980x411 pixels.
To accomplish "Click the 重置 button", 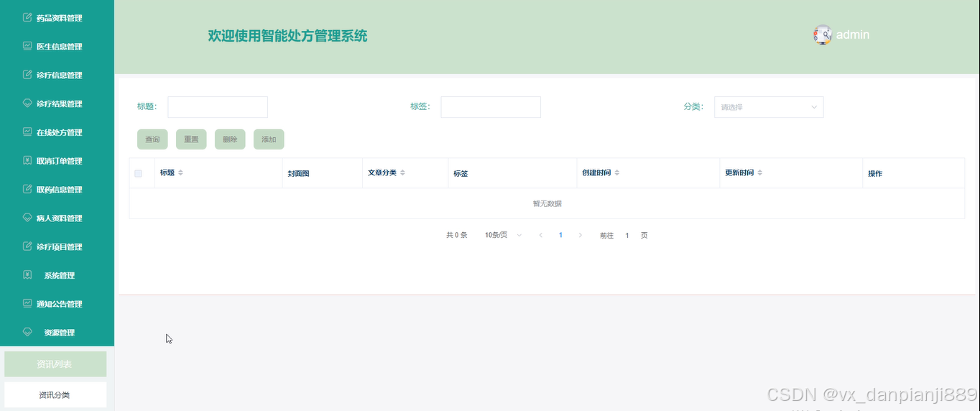I will coord(191,139).
